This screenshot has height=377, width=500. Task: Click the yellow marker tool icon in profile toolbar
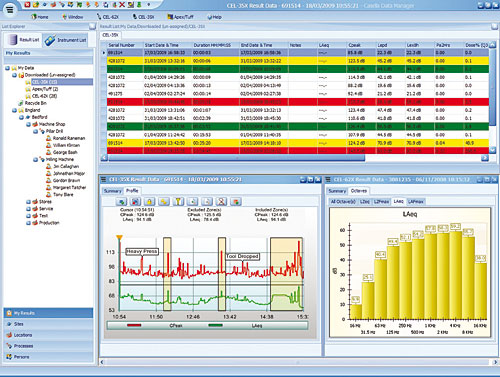coord(178,201)
